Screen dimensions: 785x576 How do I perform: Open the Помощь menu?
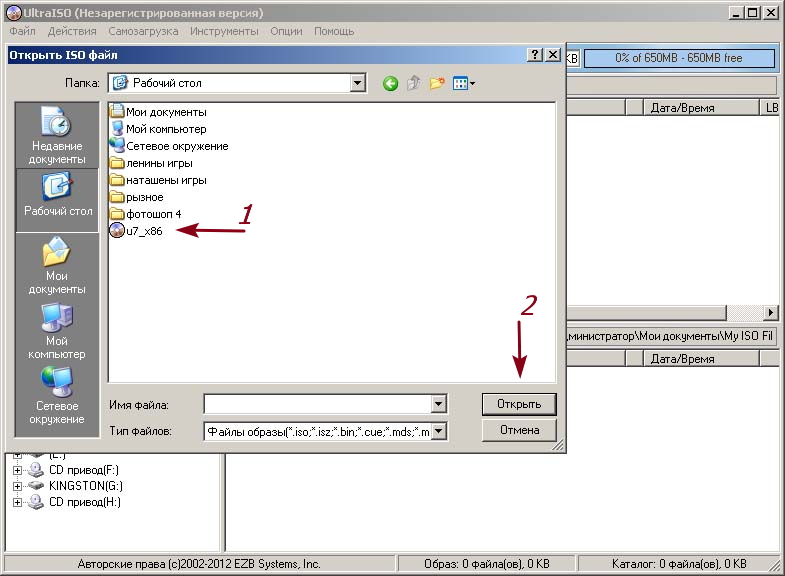click(x=334, y=31)
